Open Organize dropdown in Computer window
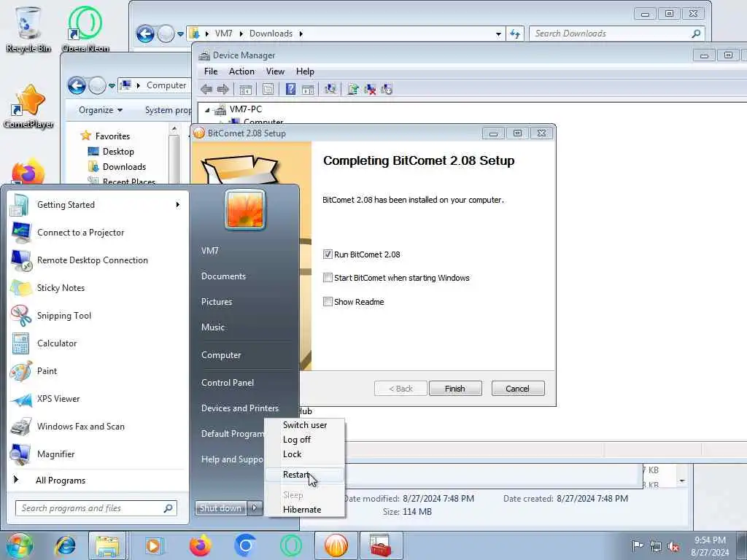 pos(101,110)
